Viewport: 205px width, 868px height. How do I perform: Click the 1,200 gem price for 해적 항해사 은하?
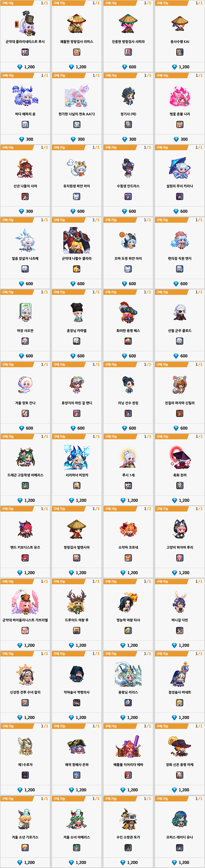click(77, 790)
